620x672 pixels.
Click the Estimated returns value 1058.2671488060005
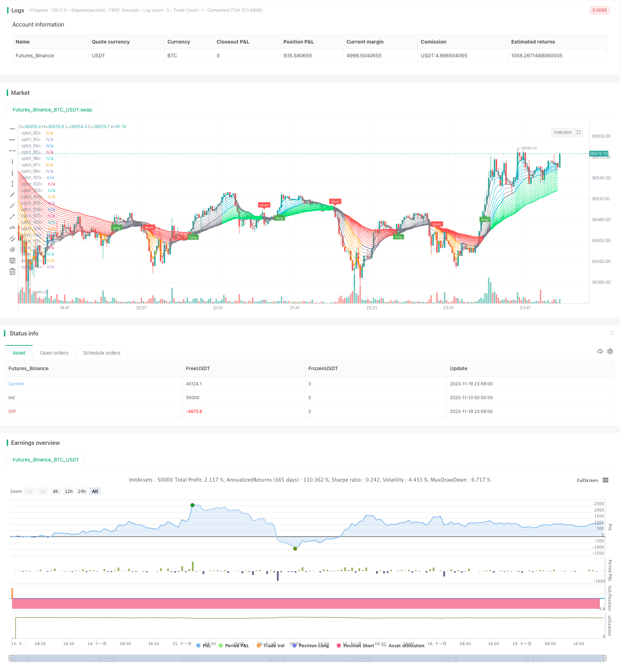pyautogui.click(x=537, y=56)
